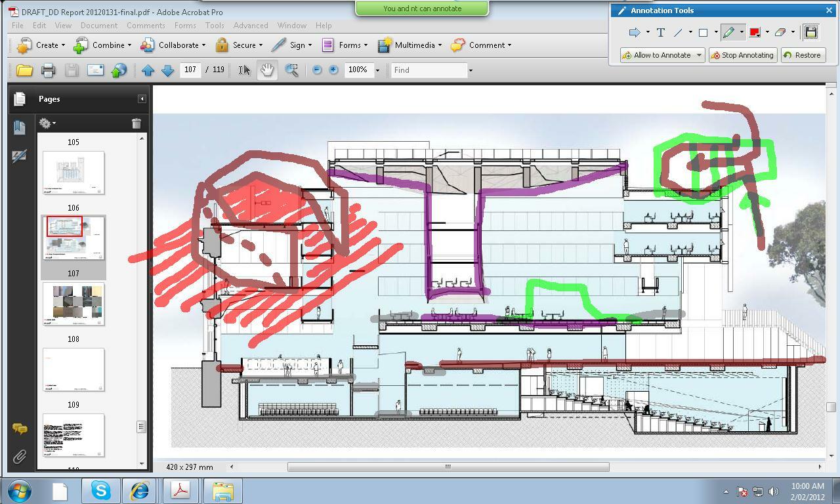Image resolution: width=840 pixels, height=504 pixels.
Task: Click the horizontal document scrollbar thumb
Action: 448,467
